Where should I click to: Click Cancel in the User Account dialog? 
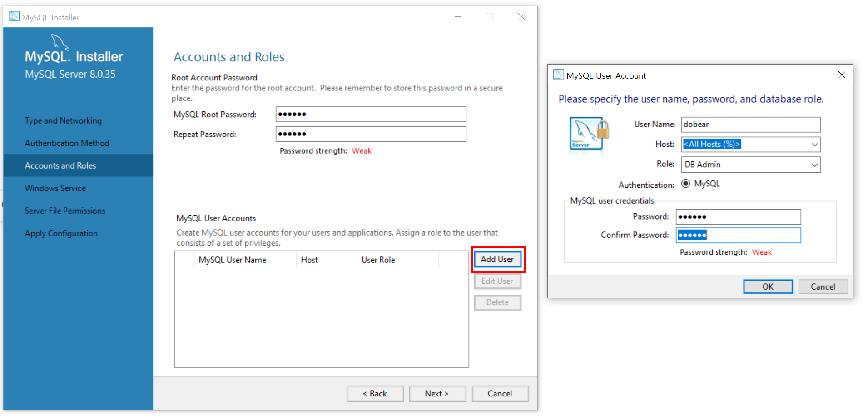pos(823,286)
